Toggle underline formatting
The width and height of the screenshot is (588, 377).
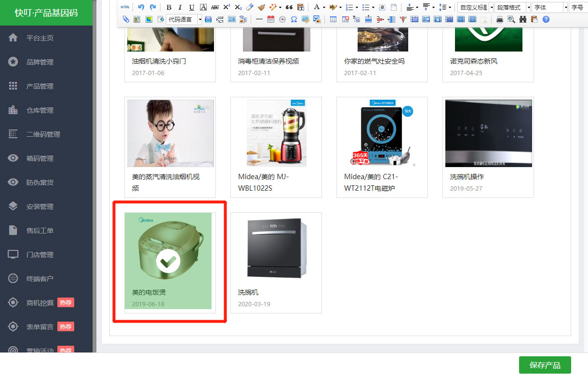click(x=192, y=7)
